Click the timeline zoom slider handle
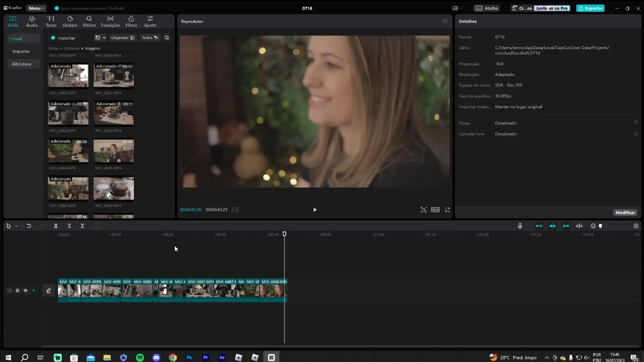Viewport: 644px width, 362px height. point(600,226)
